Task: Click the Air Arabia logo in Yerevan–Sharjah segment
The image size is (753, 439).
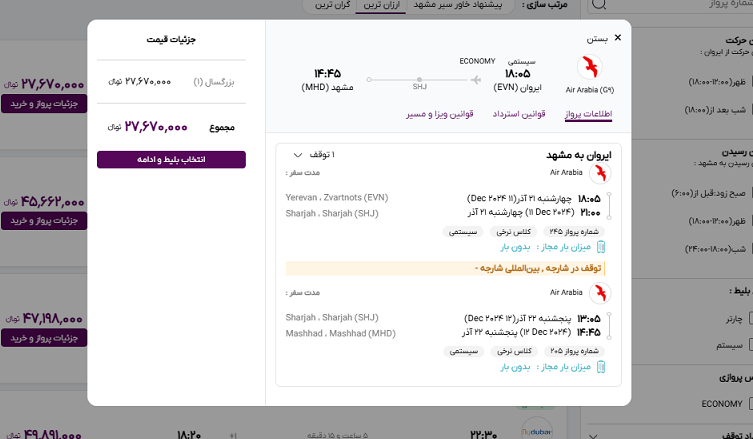Action: point(600,173)
